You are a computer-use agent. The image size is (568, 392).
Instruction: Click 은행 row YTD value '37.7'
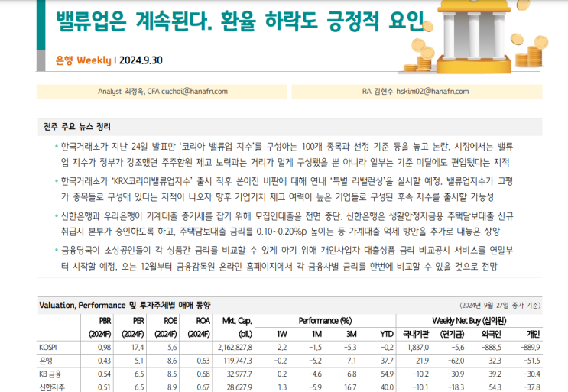point(388,361)
